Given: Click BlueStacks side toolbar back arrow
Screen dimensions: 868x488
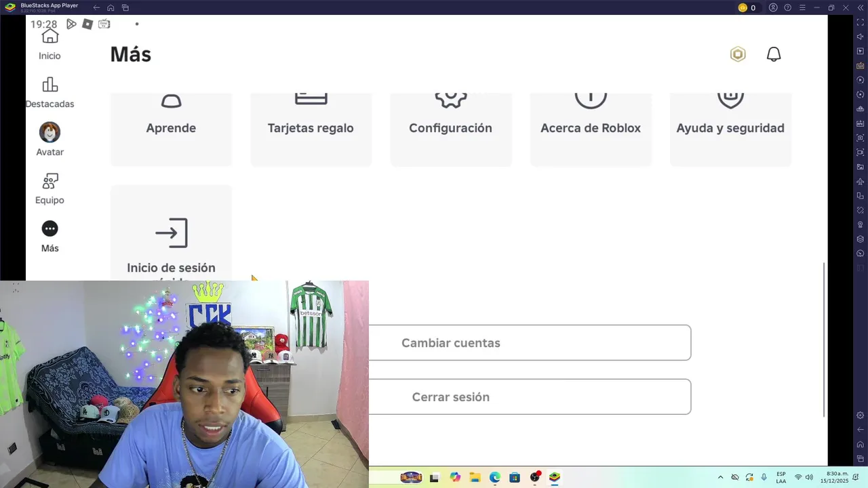Looking at the screenshot, I should pyautogui.click(x=861, y=430).
